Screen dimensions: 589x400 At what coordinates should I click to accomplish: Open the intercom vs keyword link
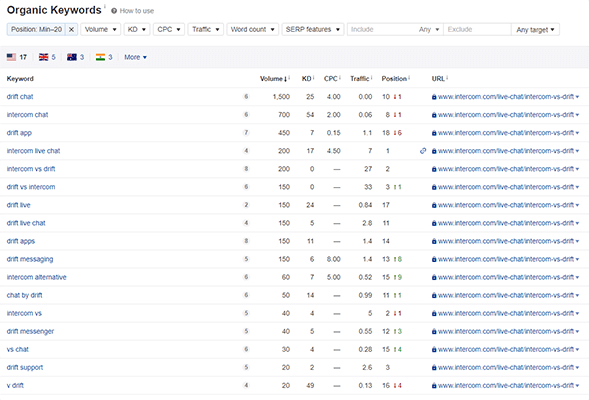tap(24, 313)
